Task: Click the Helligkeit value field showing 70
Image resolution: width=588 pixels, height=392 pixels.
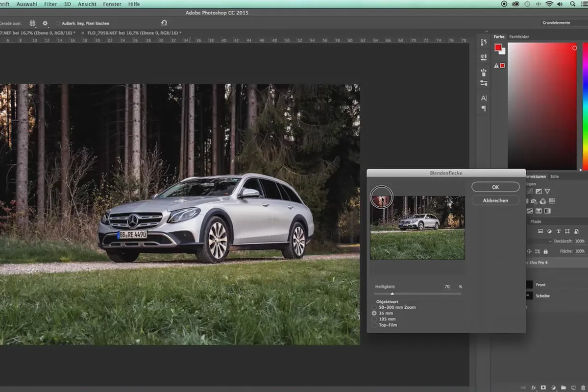Action: [449, 287]
